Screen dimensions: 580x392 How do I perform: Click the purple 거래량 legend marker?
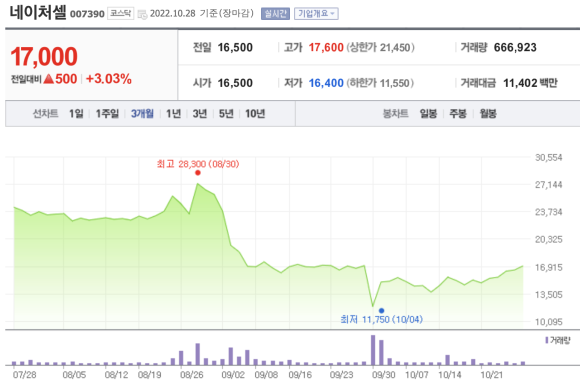click(547, 340)
